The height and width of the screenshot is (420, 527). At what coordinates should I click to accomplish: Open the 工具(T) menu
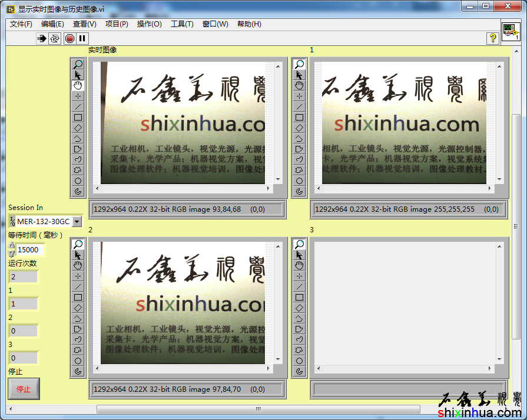coord(182,24)
